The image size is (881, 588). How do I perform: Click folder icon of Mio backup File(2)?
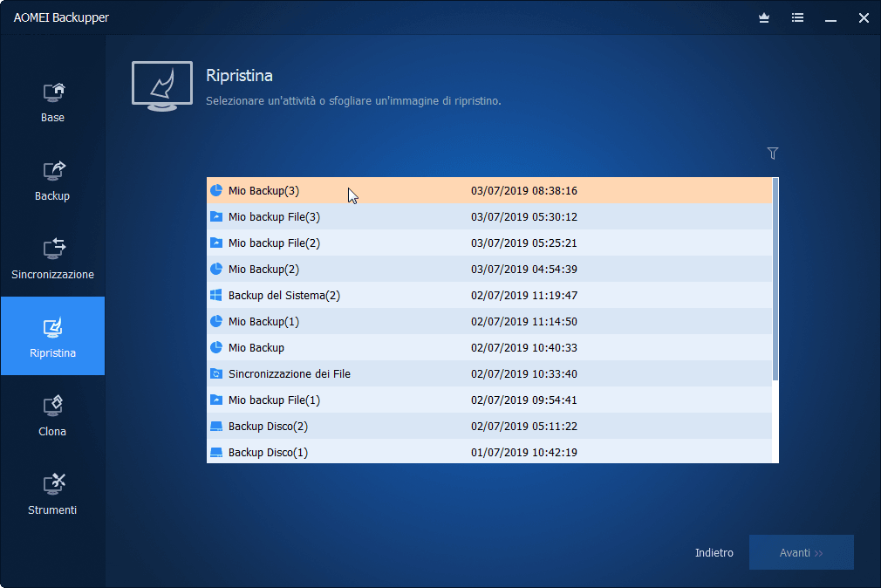(x=216, y=243)
